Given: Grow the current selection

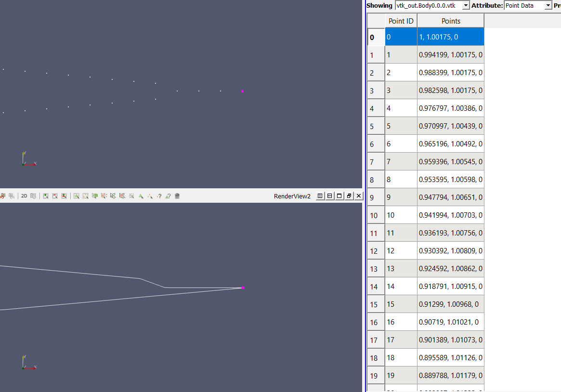Looking at the screenshot, I should pyautogui.click(x=45, y=196).
